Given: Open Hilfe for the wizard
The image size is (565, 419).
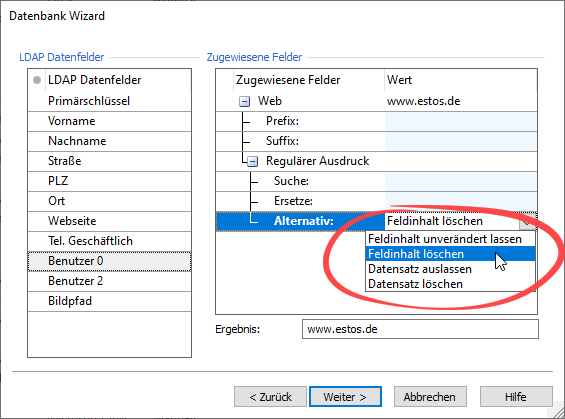Looking at the screenshot, I should pyautogui.click(x=516, y=397).
